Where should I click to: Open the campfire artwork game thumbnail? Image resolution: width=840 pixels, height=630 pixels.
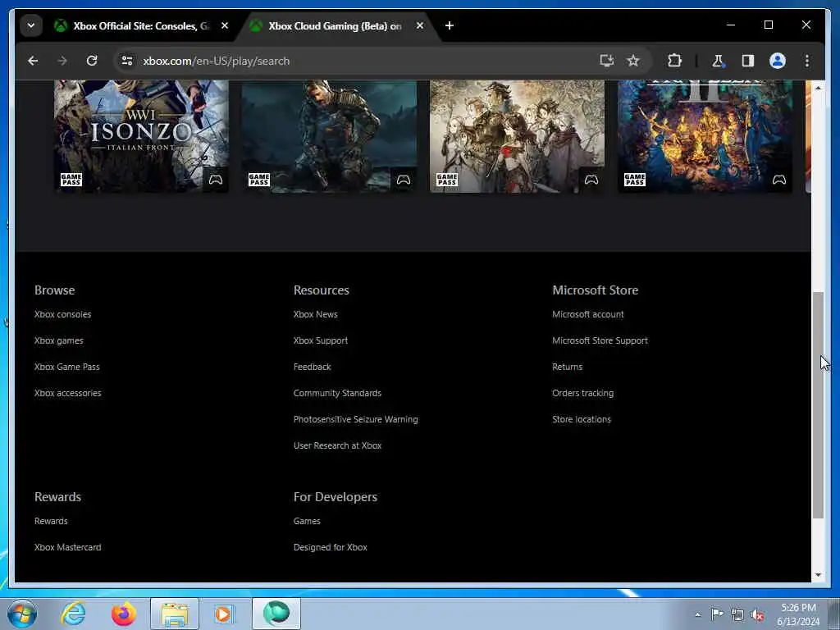tap(705, 136)
